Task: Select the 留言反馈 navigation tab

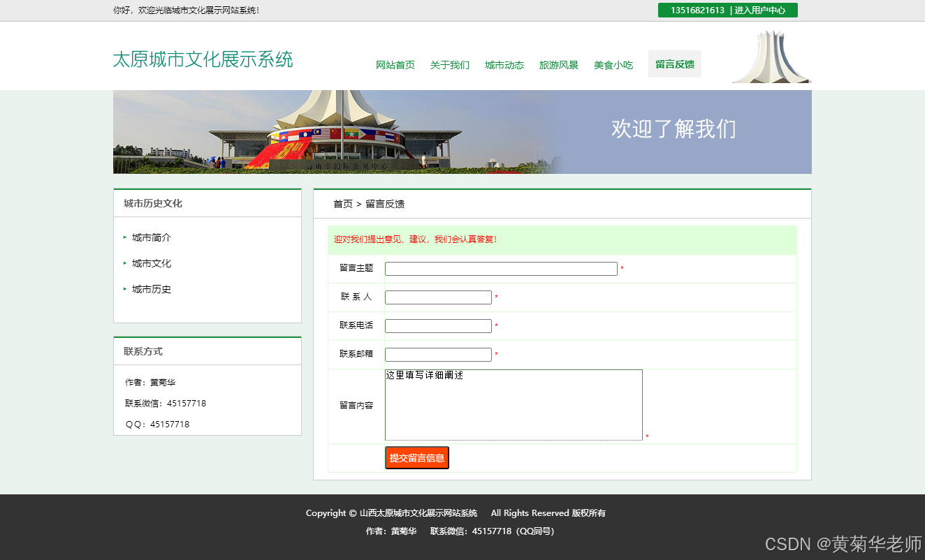Action: (x=675, y=64)
